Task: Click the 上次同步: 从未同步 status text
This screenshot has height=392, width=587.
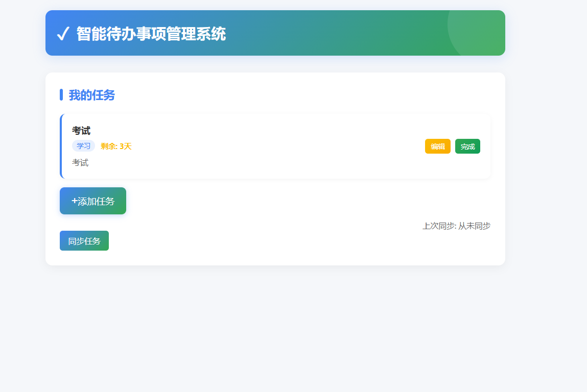Action: [x=456, y=226]
